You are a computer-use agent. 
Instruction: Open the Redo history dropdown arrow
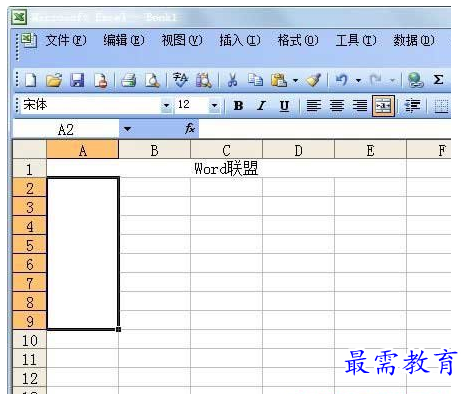392,80
